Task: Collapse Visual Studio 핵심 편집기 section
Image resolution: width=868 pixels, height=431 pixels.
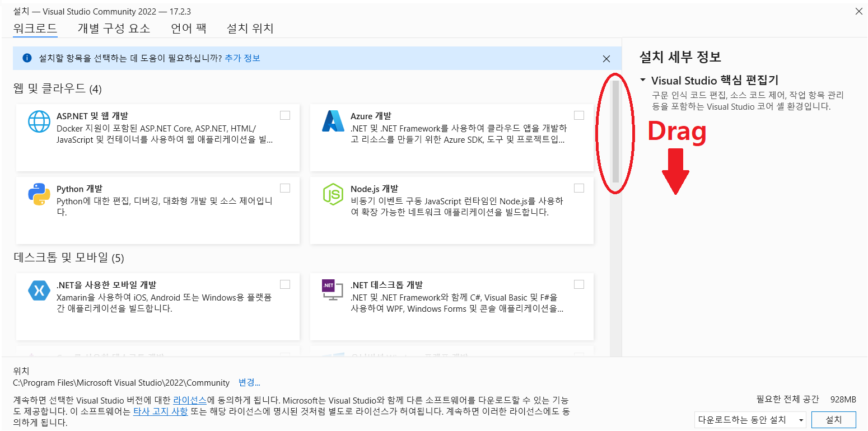Action: tap(643, 80)
